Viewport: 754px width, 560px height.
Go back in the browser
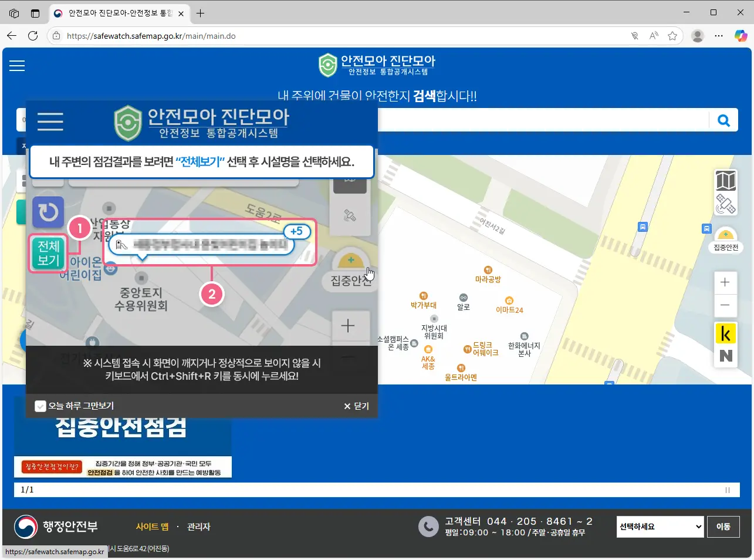click(x=12, y=36)
